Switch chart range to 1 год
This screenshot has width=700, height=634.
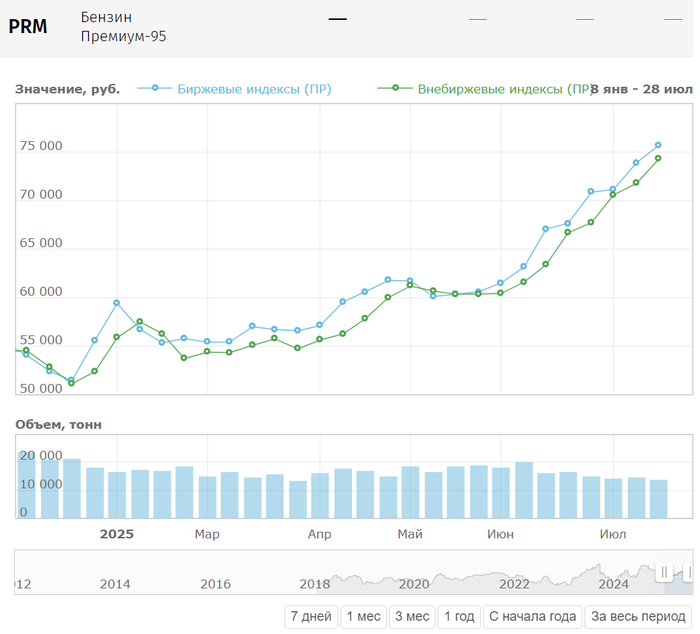tap(459, 617)
